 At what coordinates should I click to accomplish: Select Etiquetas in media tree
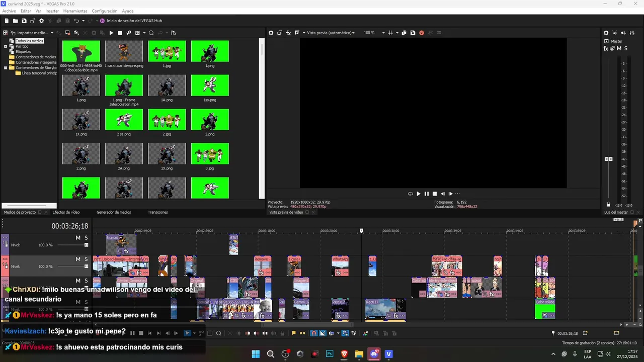(x=23, y=52)
